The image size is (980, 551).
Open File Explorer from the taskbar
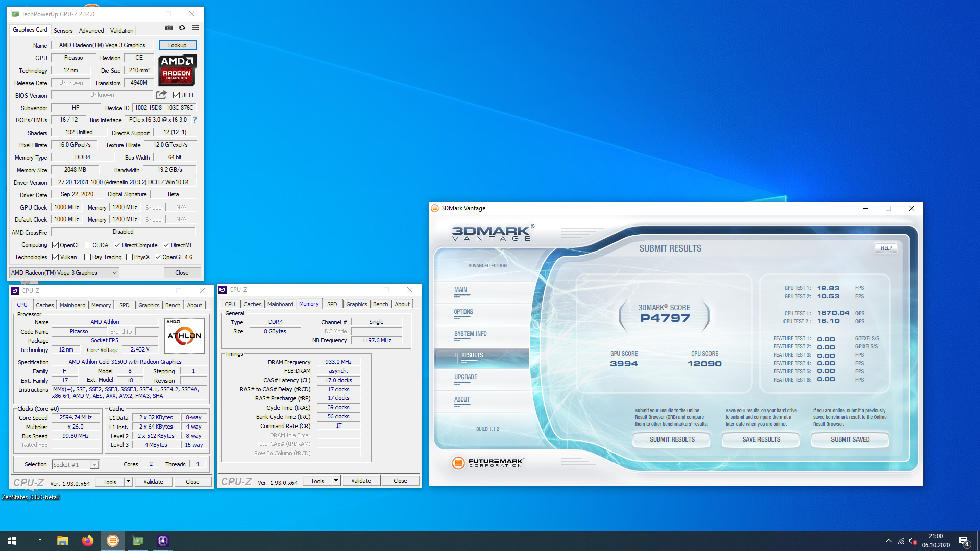click(62, 541)
